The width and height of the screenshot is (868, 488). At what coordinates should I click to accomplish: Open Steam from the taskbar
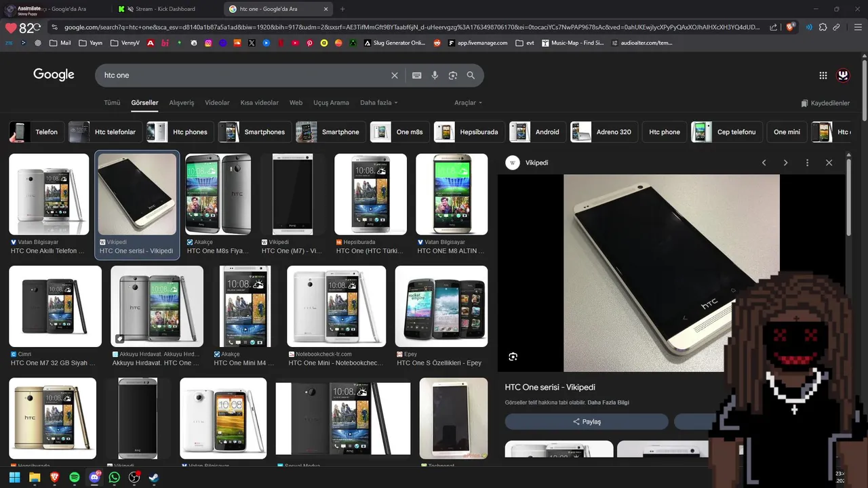154,477
